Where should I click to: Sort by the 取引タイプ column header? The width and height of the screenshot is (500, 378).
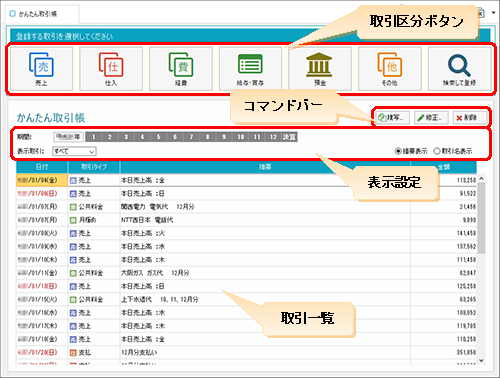pyautogui.click(x=94, y=167)
